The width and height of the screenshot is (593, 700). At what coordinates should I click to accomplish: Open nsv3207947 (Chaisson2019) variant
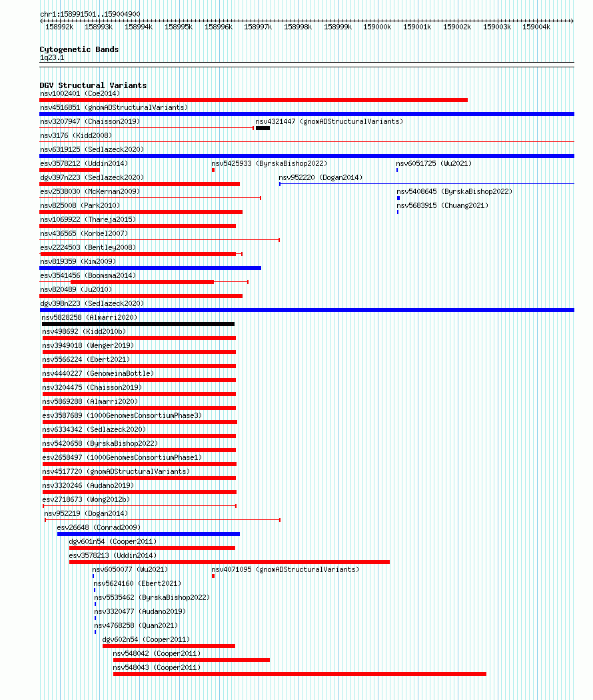pyautogui.click(x=90, y=121)
